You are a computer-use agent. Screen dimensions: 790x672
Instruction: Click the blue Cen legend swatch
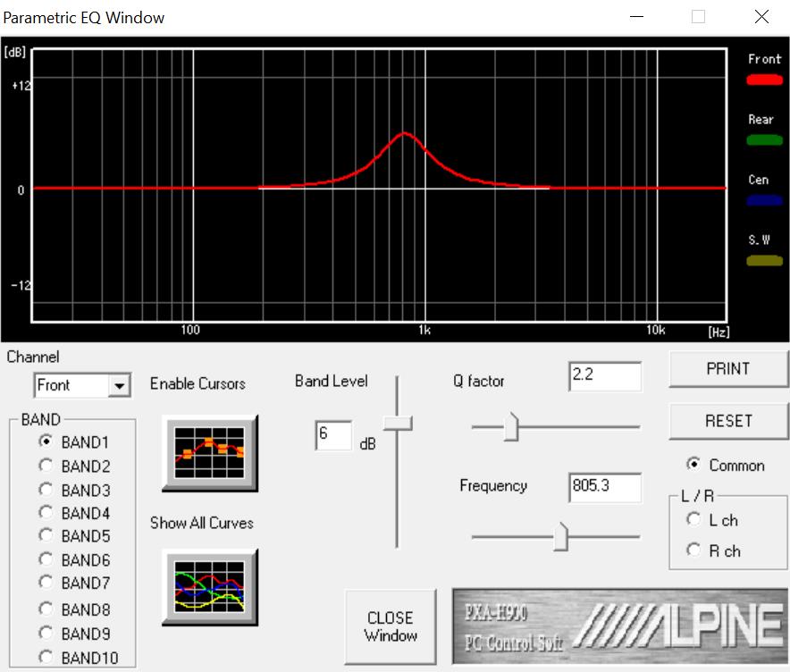(x=764, y=200)
